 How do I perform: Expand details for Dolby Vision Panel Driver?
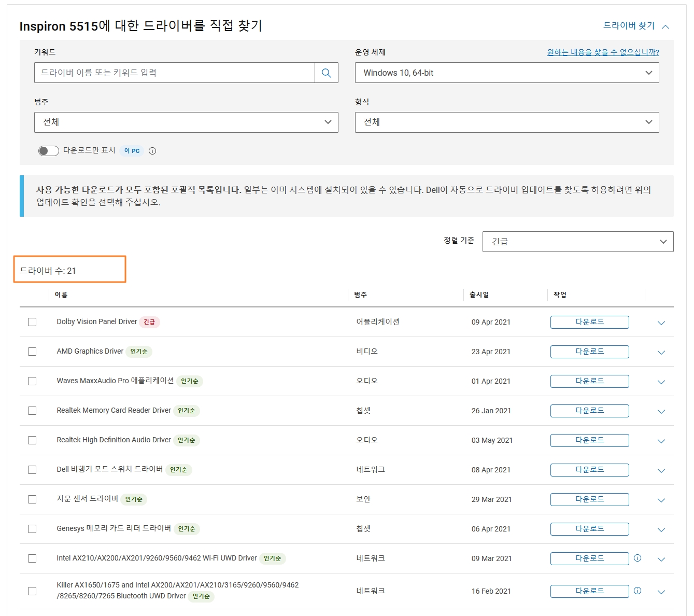pos(661,322)
